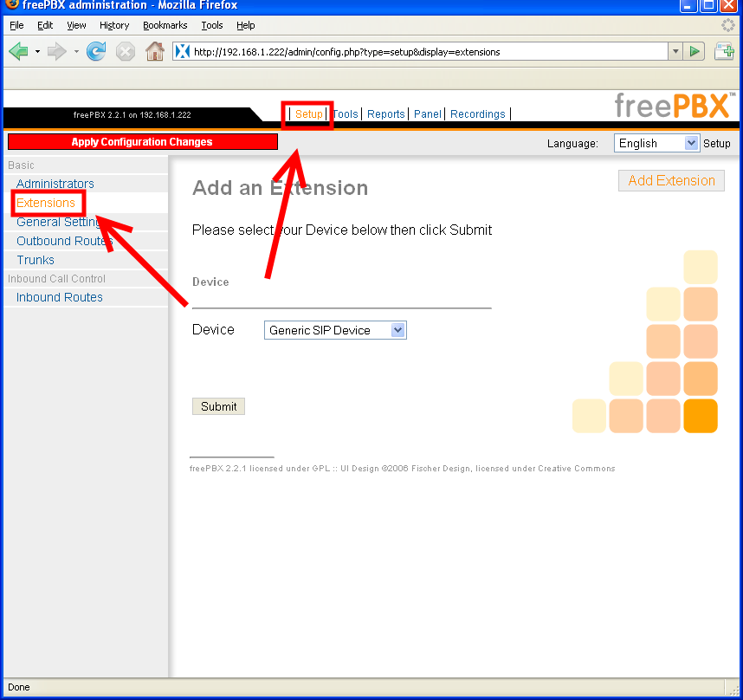743x700 pixels.
Task: Maximize the Firefox window
Action: coord(709,6)
